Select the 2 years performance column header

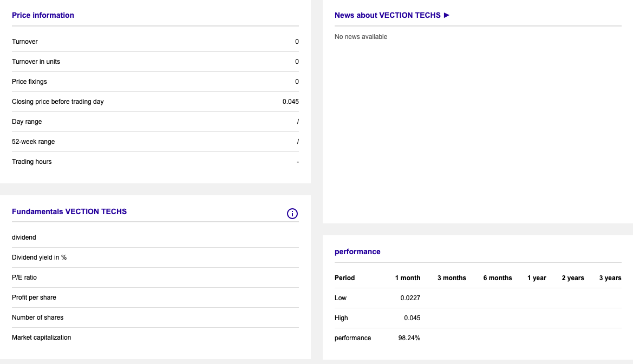572,278
